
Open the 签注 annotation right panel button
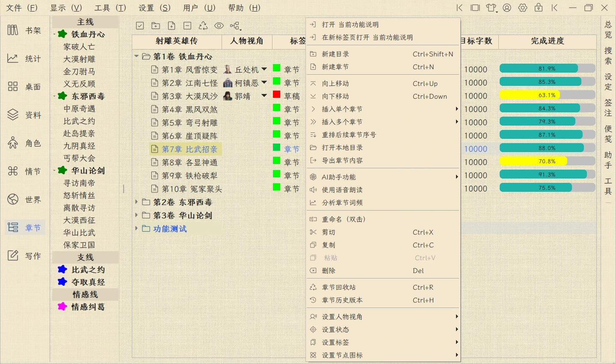click(608, 108)
